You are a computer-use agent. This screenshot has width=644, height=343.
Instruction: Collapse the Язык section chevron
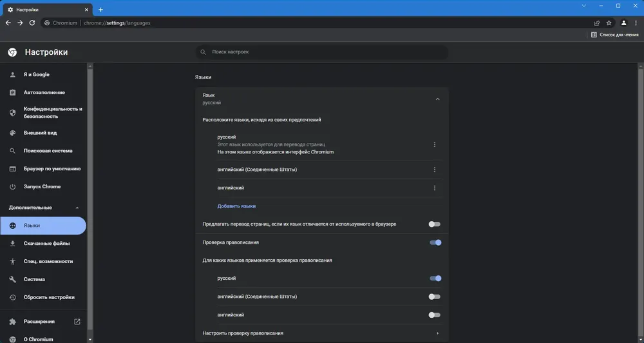tap(437, 99)
